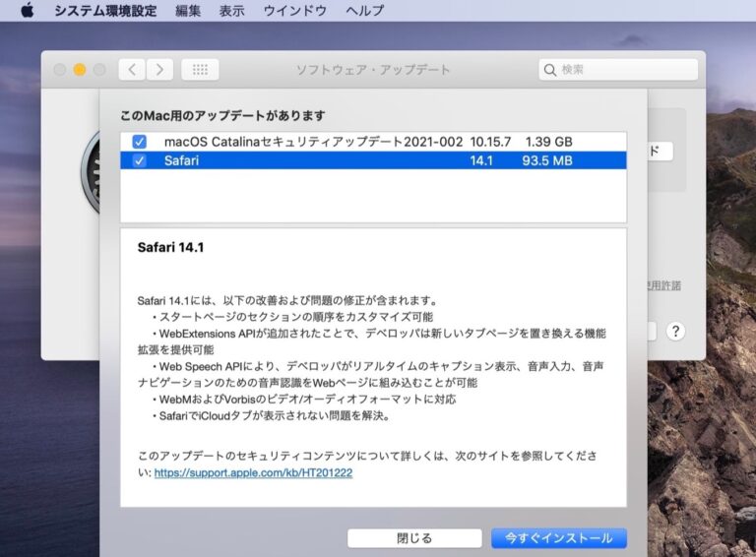This screenshot has width=756, height=557.
Task: Click the 今すぐインストール button
Action: click(558, 538)
